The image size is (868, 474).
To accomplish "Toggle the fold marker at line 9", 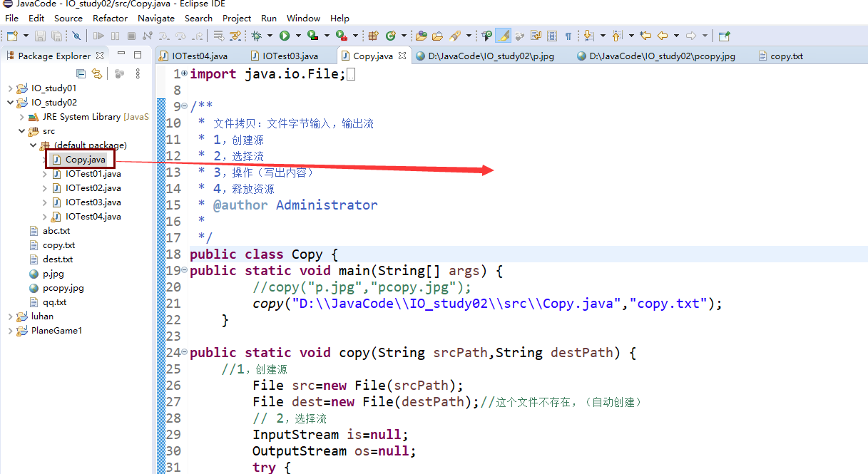I will point(185,106).
